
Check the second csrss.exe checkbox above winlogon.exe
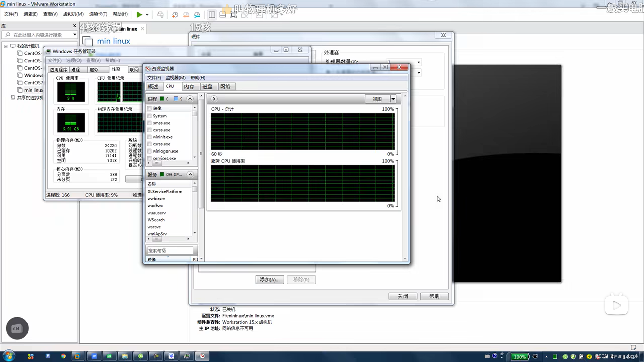[149, 144]
